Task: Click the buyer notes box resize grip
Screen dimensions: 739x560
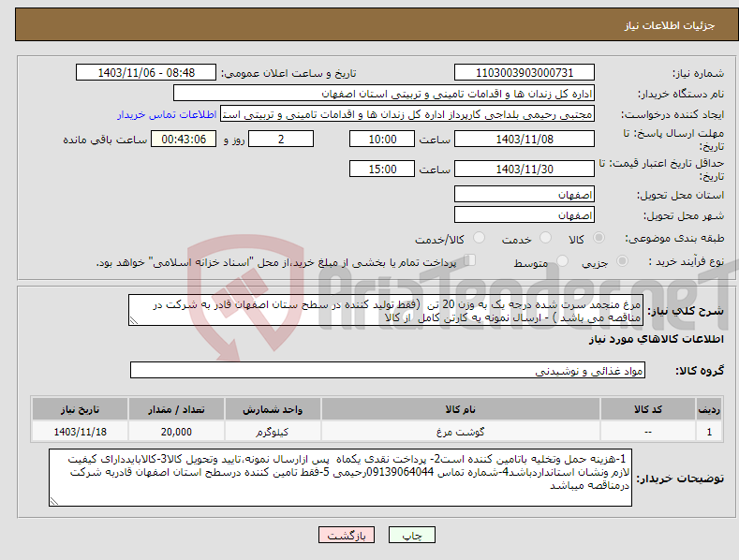Action: [54, 501]
